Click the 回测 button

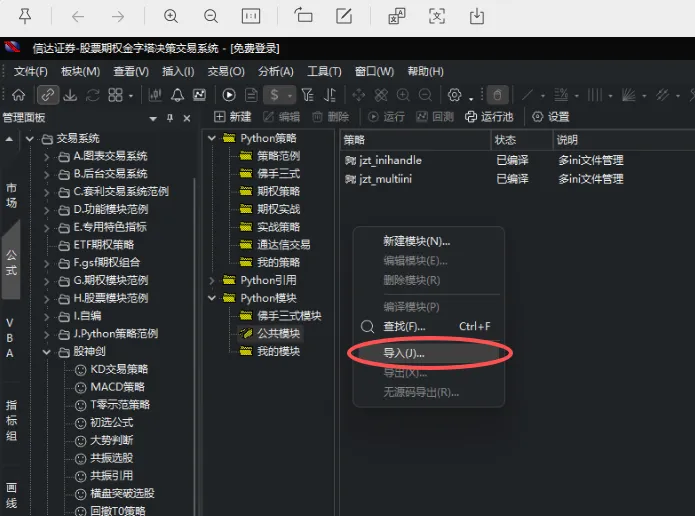pyautogui.click(x=435, y=117)
